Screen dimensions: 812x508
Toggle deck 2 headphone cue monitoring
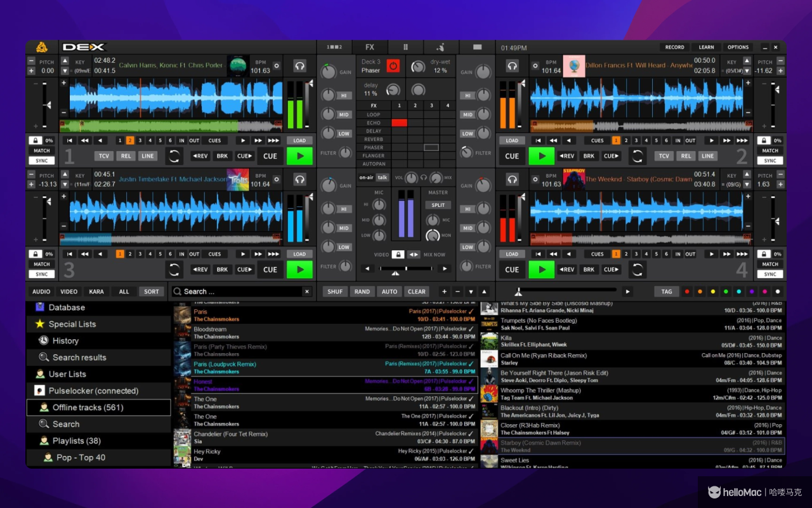pyautogui.click(x=512, y=66)
